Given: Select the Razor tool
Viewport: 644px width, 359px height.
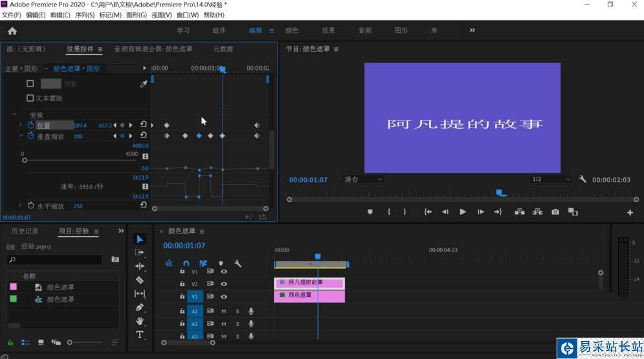Looking at the screenshot, I should coord(140,280).
